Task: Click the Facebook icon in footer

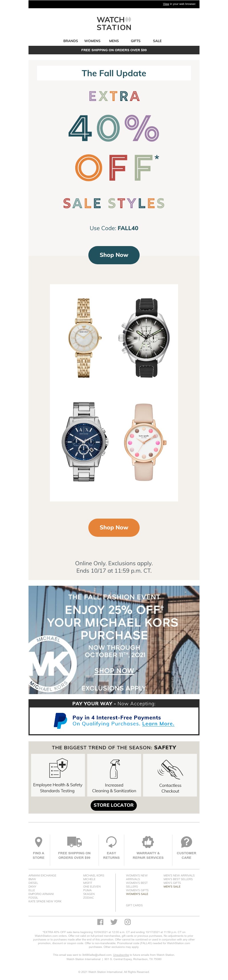Action: [100, 921]
